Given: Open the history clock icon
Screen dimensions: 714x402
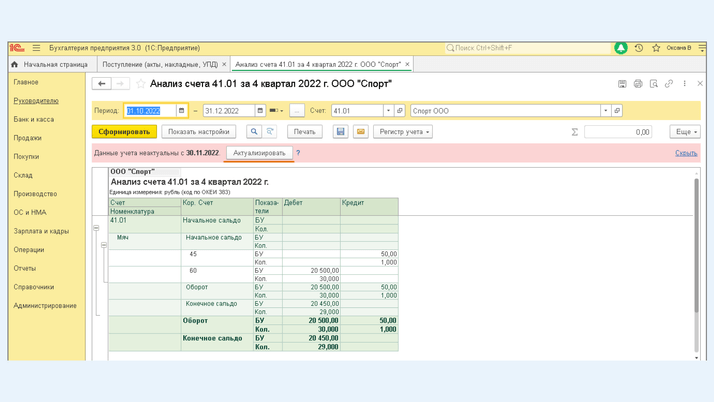Looking at the screenshot, I should (x=639, y=48).
